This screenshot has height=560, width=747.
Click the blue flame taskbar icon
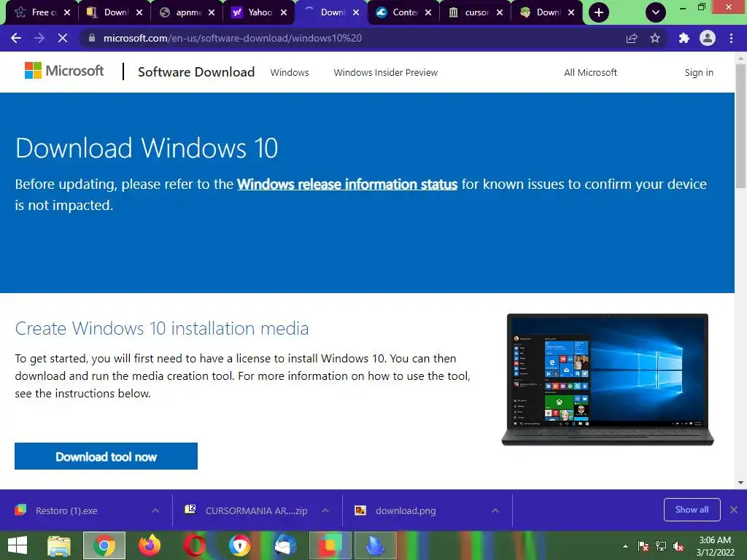point(376,545)
